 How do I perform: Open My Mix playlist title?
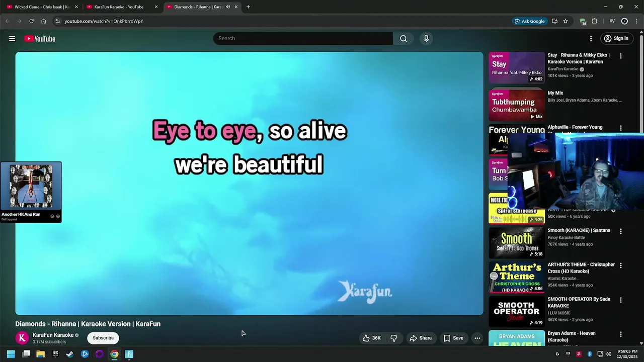point(555,93)
